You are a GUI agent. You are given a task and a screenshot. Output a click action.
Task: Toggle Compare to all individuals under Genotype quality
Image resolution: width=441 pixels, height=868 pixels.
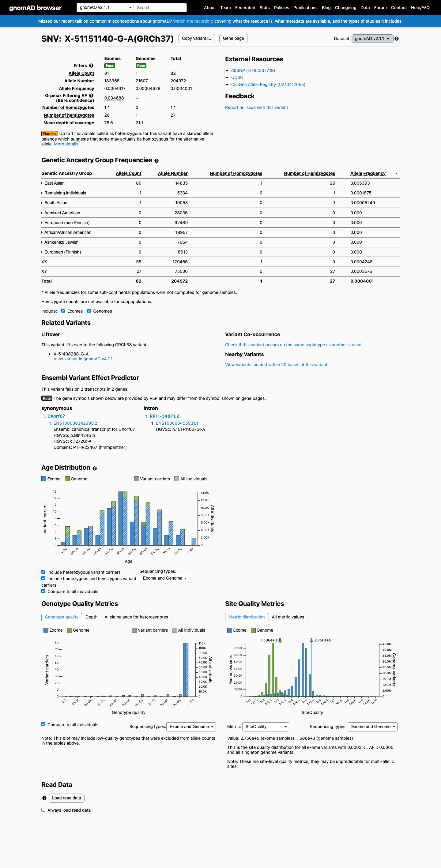(43, 724)
